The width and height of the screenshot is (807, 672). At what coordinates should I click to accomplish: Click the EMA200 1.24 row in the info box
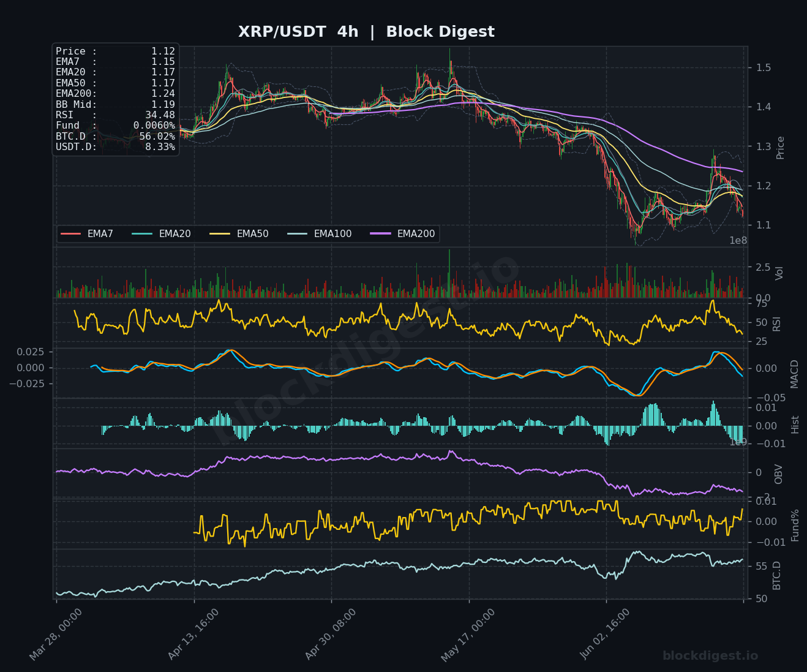click(x=115, y=94)
